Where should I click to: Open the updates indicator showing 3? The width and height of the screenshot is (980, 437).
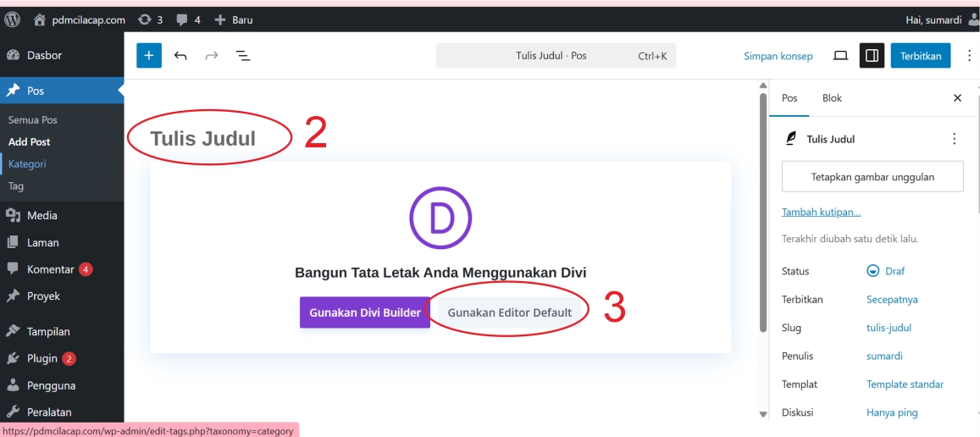(150, 19)
